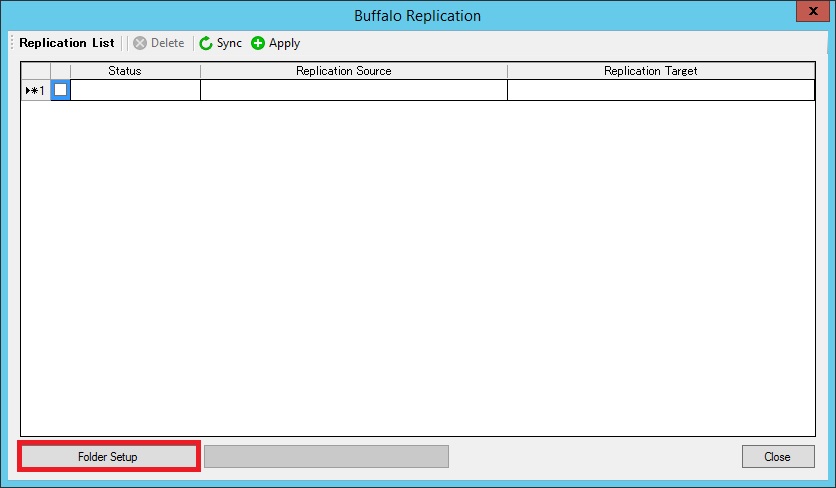Viewport: 836px width, 488px height.
Task: Click the green circular Sync icon
Action: [x=206, y=43]
